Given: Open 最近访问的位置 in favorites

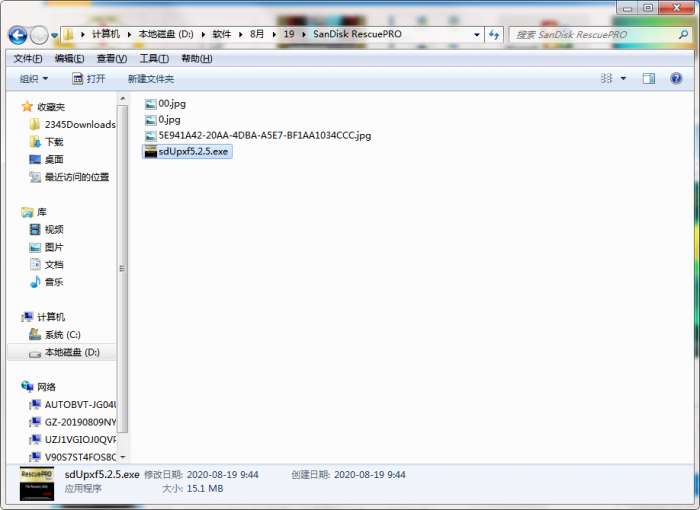Looking at the screenshot, I should (69, 177).
